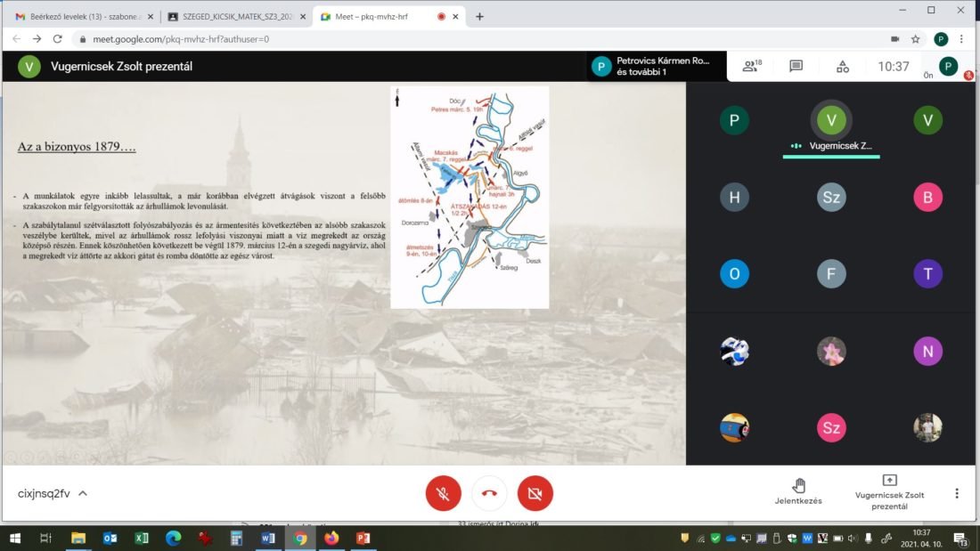
Task: Close the Meet browser tab
Action: pyautogui.click(x=455, y=17)
